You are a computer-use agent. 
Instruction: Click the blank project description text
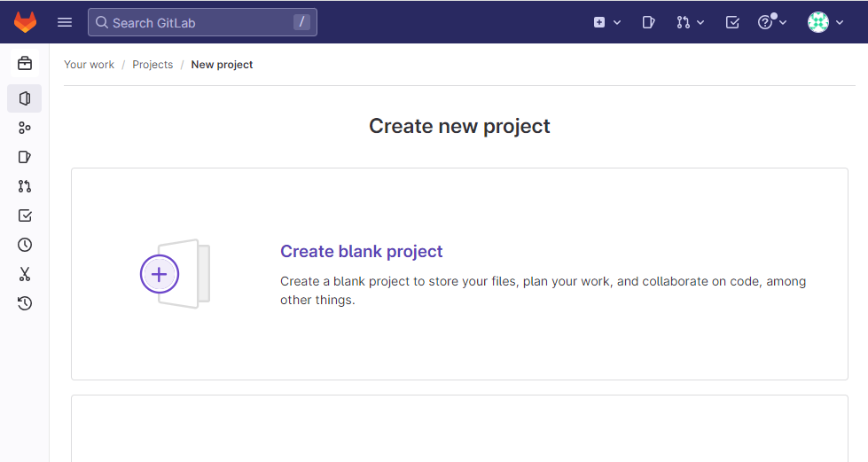[x=543, y=290]
